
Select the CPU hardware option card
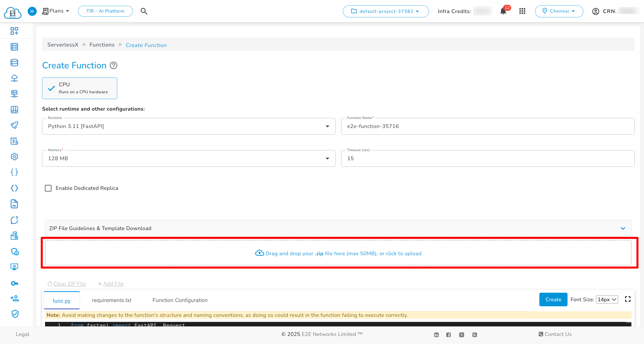pyautogui.click(x=79, y=88)
